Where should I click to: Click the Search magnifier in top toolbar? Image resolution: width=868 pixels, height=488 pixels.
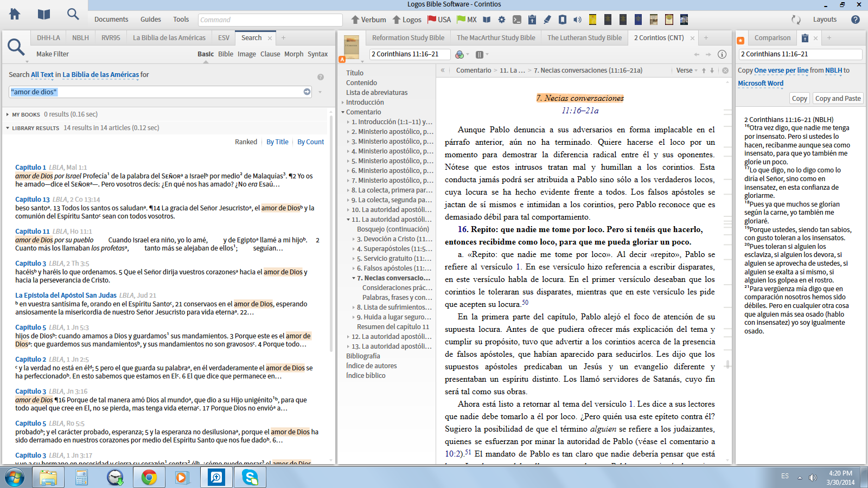[x=73, y=14]
